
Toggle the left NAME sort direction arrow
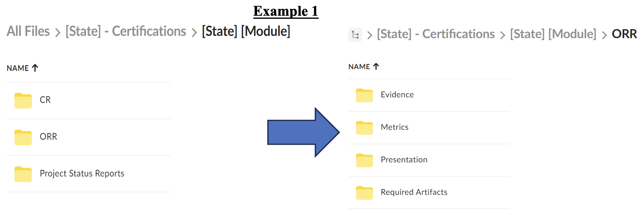point(34,67)
